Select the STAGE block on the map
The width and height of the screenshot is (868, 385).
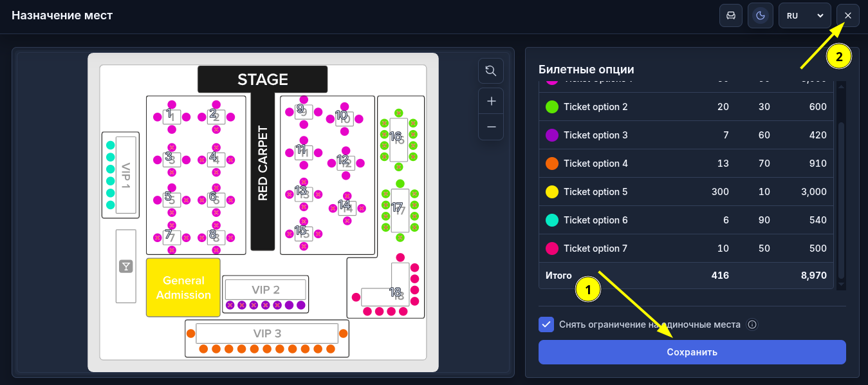click(263, 79)
